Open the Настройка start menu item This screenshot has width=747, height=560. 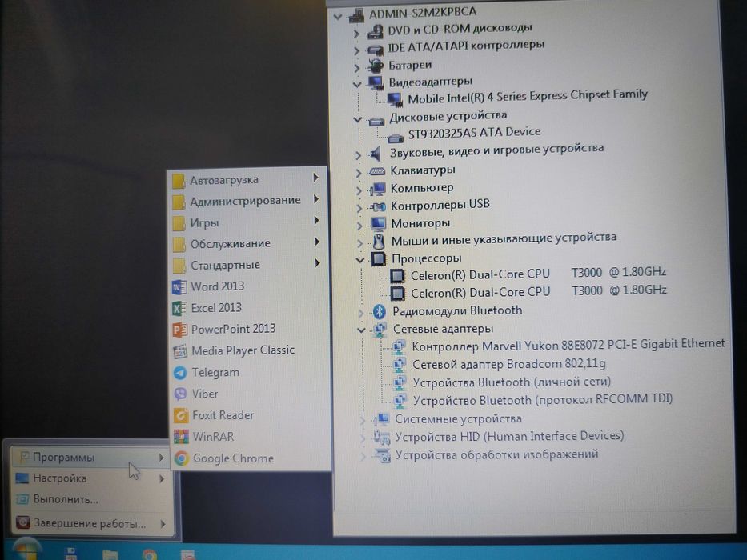pos(89,478)
